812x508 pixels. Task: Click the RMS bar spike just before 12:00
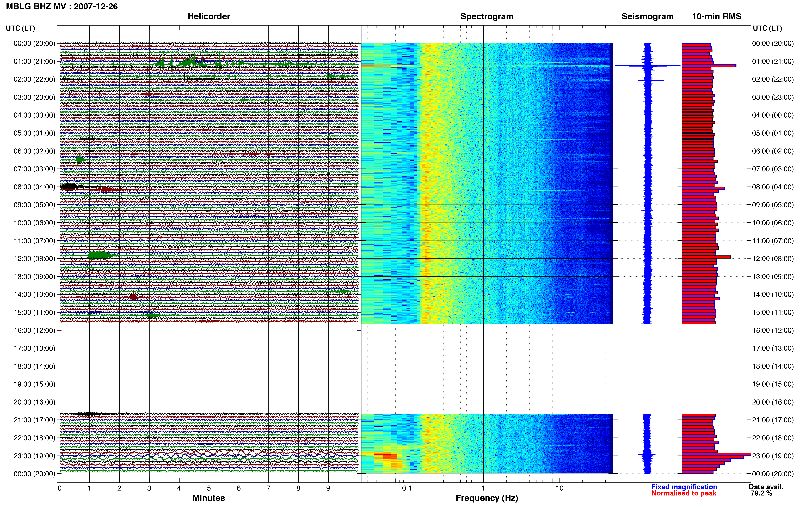coord(706,257)
